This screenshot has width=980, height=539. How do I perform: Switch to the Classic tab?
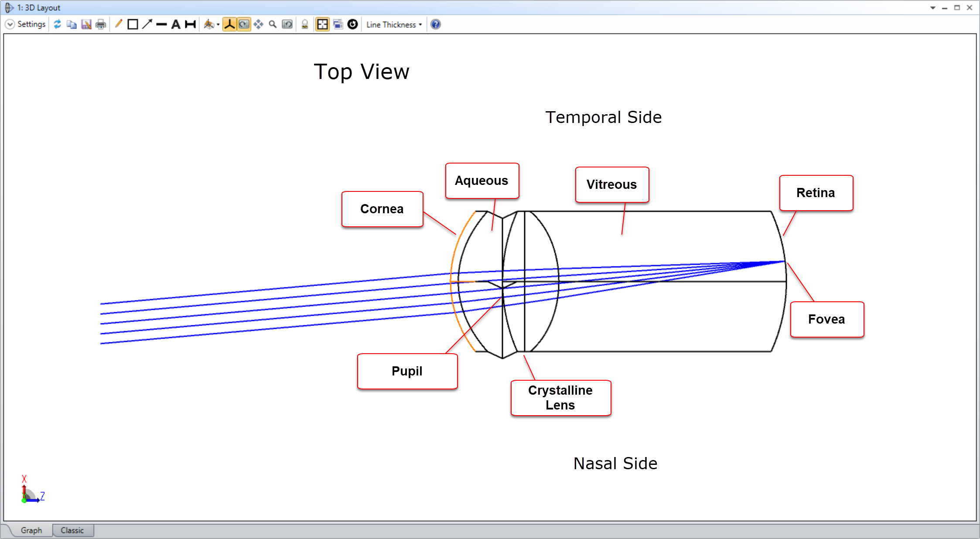tap(72, 530)
